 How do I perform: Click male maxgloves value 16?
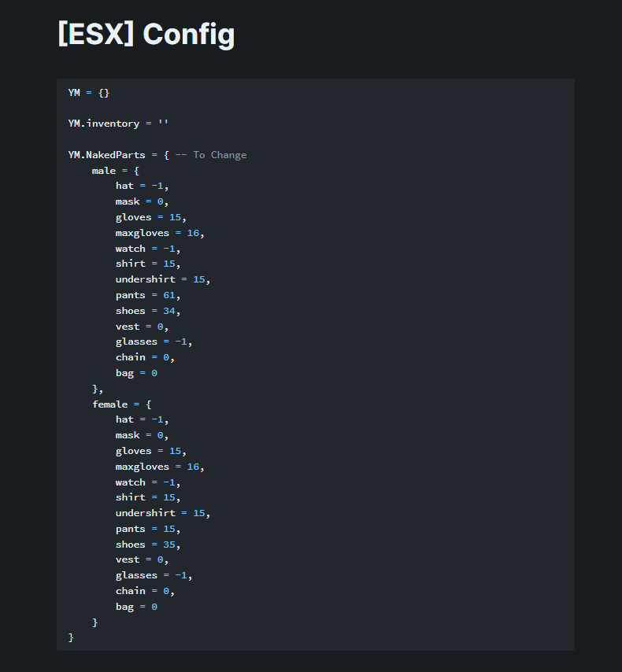coord(193,233)
